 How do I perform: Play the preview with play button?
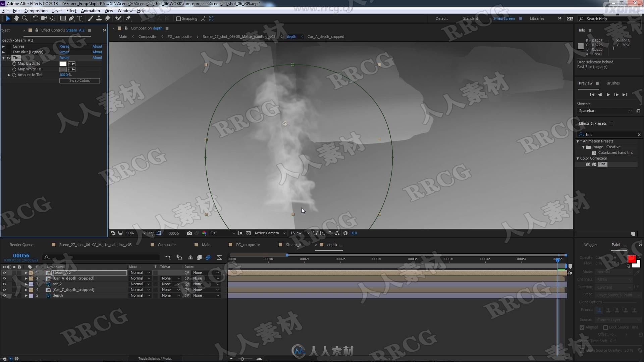(x=608, y=95)
